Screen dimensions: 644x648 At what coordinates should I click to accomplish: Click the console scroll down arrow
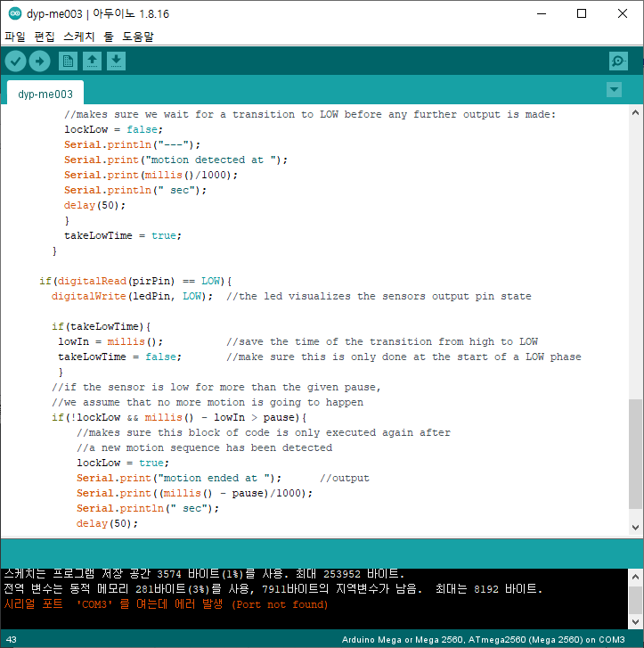coord(635,621)
